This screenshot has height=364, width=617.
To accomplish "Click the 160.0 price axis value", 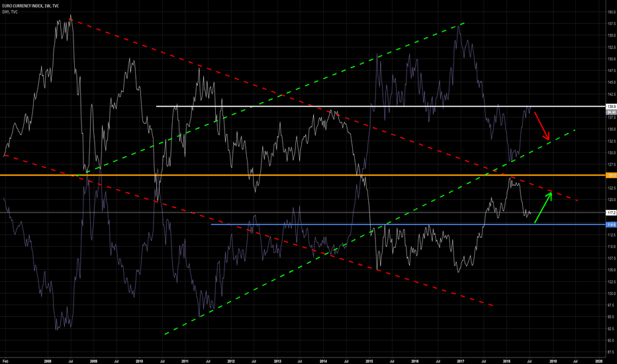I will tap(612, 12).
